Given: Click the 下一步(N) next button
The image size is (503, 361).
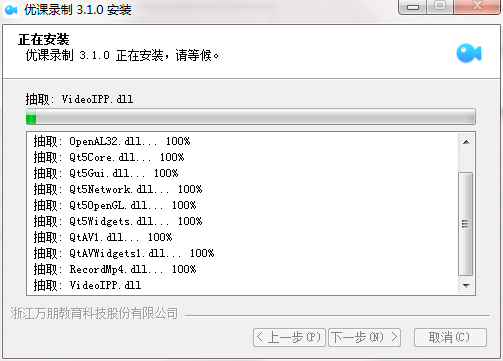Looking at the screenshot, I should (x=364, y=337).
